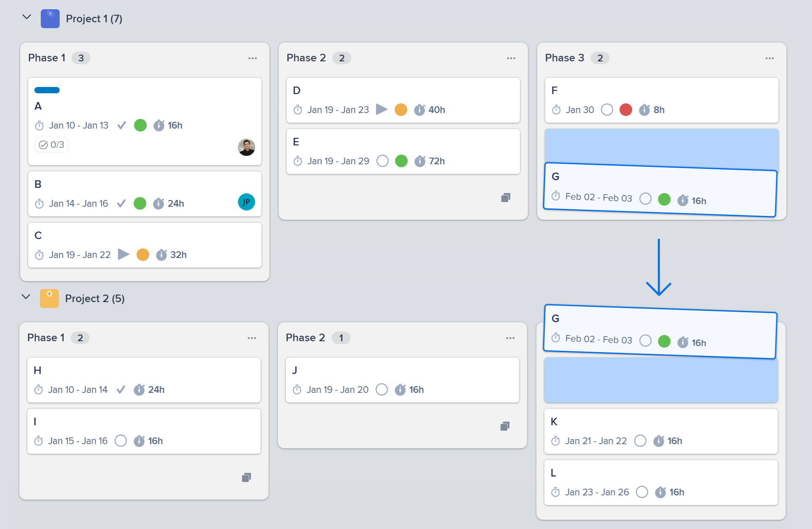Start the timer on card C's play icon
Viewport: 812px width, 529px height.
124,254
